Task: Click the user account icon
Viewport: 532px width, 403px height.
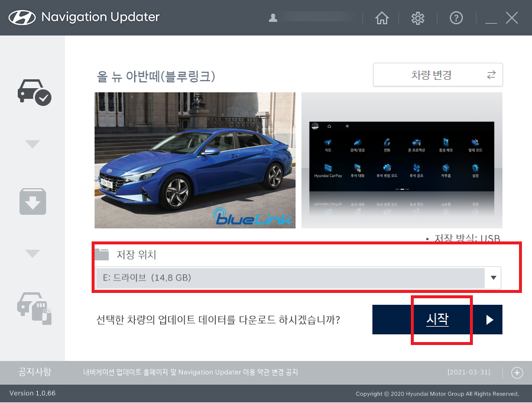Action: tap(273, 18)
